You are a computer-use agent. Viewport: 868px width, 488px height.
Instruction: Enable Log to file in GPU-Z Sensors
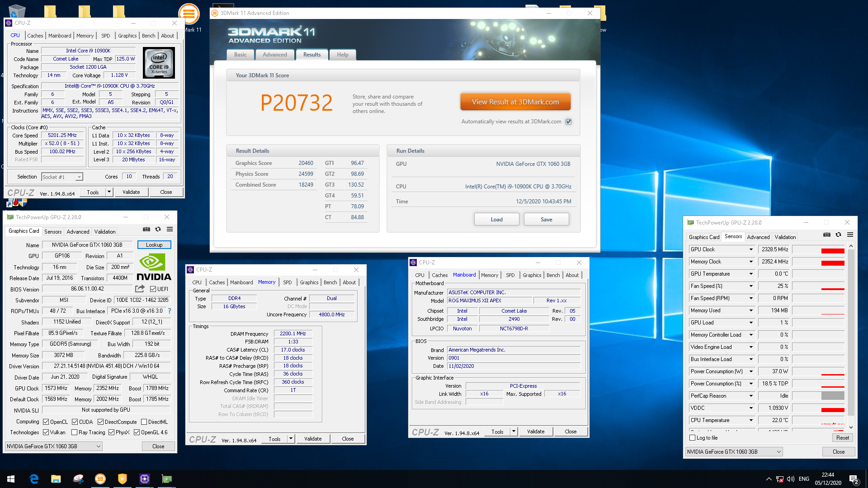tap(692, 438)
